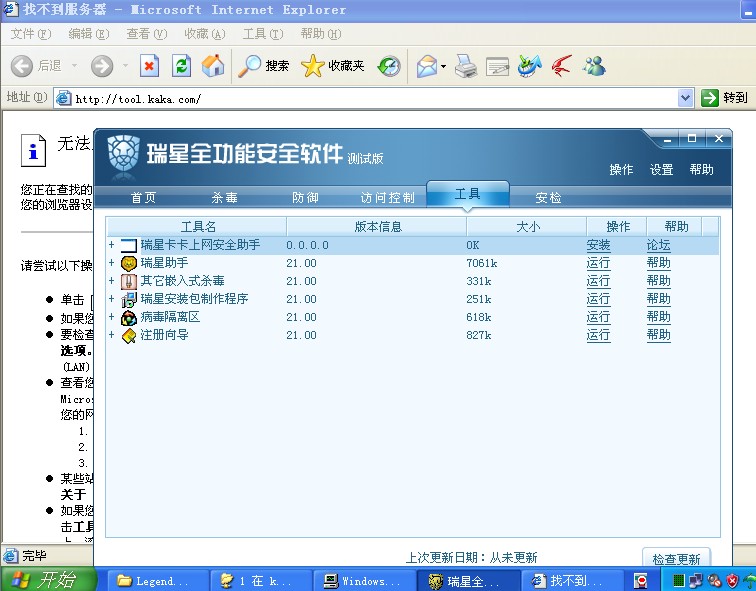Click the green Refresh icon in IE toolbar

(181, 66)
